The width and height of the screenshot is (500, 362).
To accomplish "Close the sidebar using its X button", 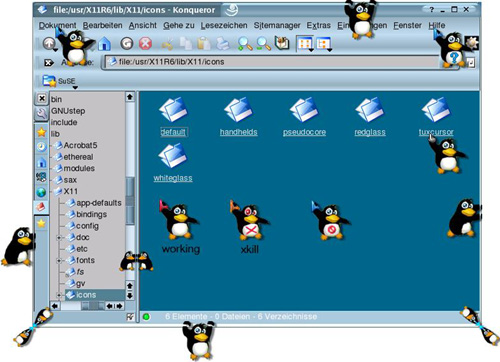I will click(x=42, y=98).
